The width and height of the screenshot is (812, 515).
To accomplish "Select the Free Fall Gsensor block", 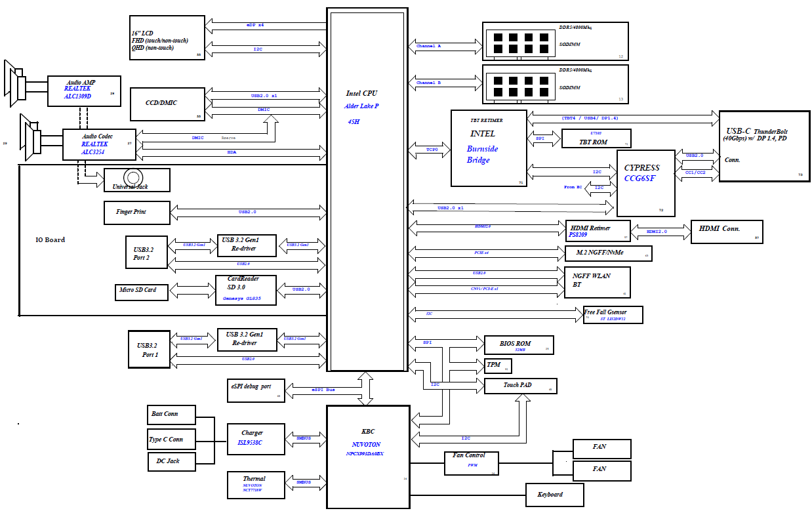I will click(613, 315).
